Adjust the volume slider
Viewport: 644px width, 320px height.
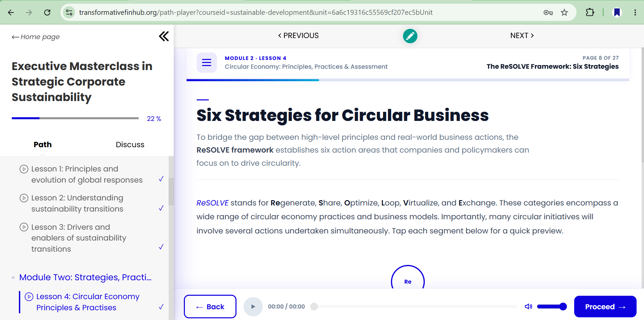coord(552,307)
